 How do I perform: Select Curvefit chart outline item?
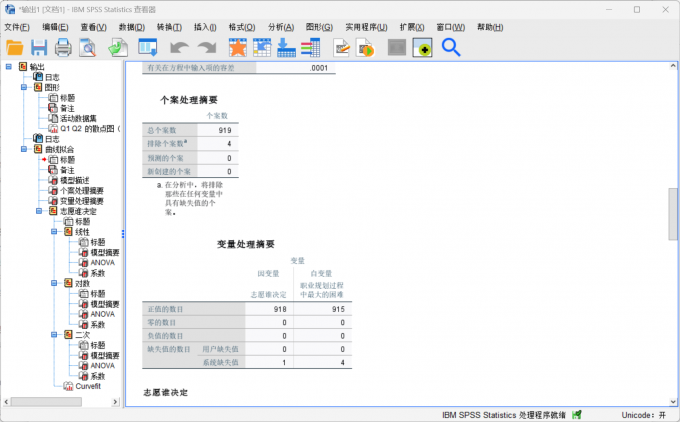tap(88, 386)
